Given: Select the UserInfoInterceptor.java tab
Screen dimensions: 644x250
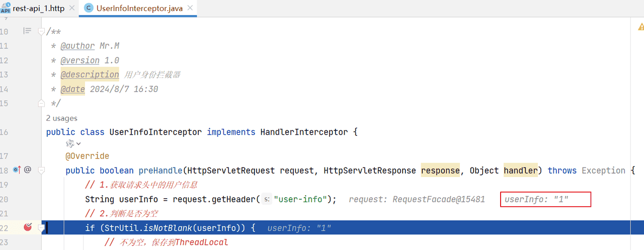Looking at the screenshot, I should click(138, 9).
